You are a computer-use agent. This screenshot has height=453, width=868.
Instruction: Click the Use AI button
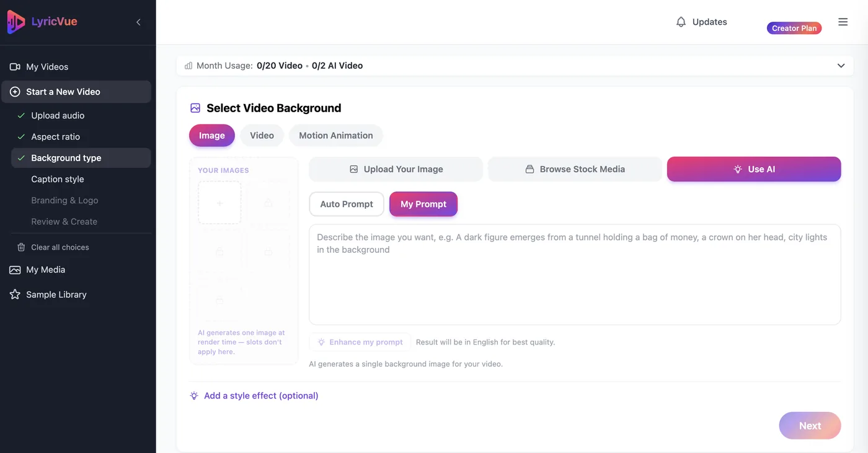(754, 169)
